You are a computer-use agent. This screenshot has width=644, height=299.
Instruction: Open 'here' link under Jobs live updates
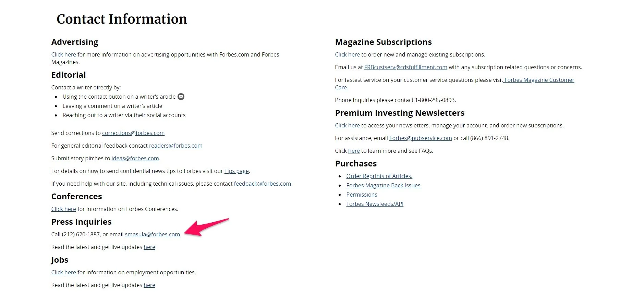coord(149,285)
